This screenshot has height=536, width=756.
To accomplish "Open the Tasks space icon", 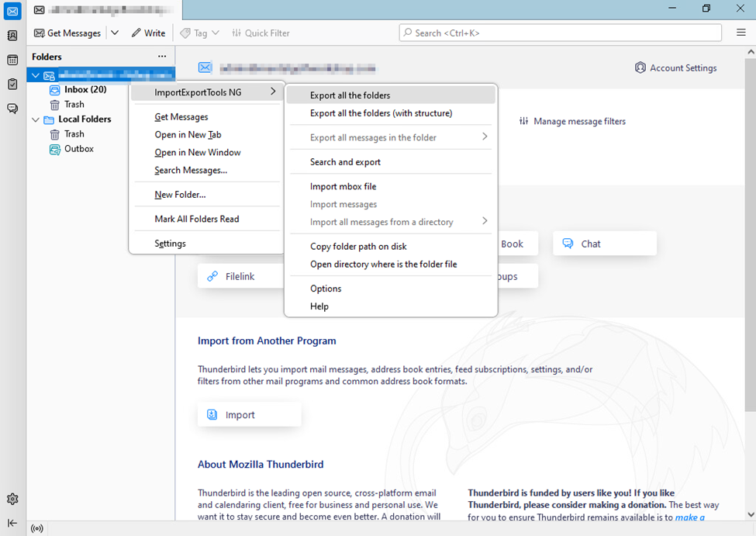I will click(x=12, y=84).
